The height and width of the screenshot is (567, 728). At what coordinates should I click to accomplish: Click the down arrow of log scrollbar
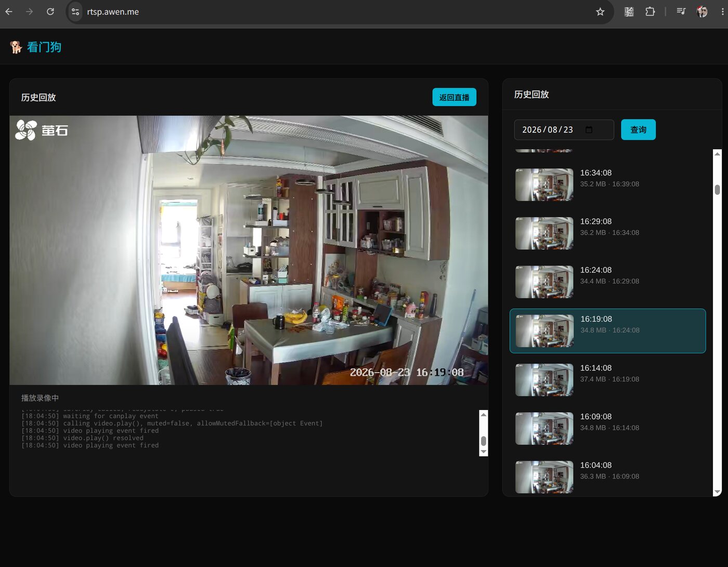[484, 452]
